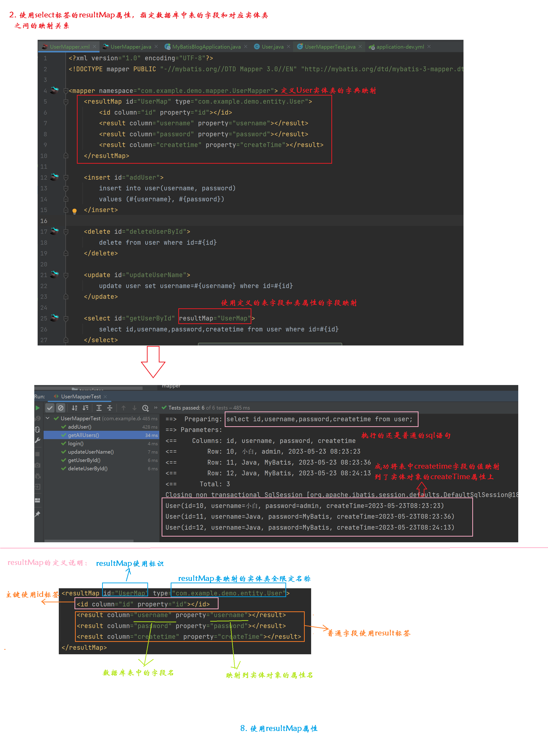Open test history clock icon

145,408
